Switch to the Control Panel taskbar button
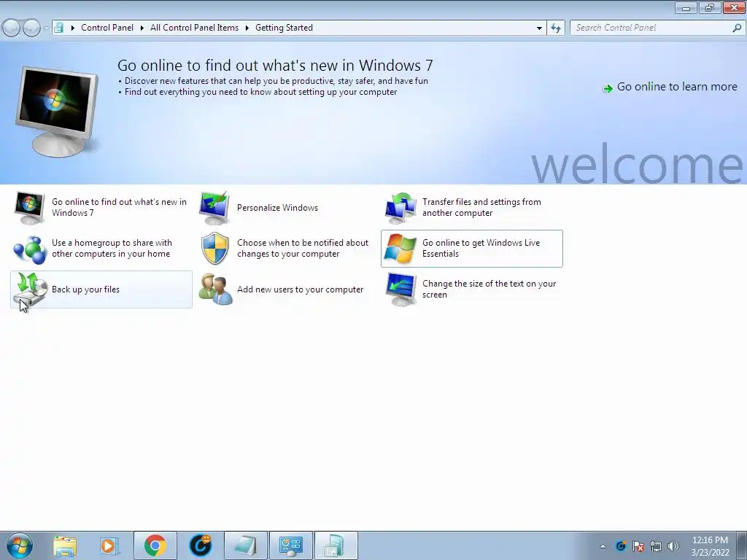Image resolution: width=747 pixels, height=560 pixels. (x=291, y=545)
